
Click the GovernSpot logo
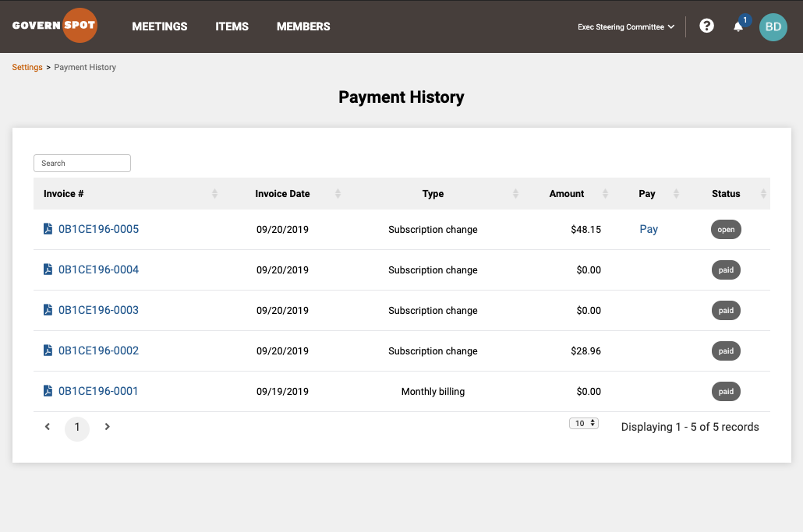coord(55,25)
